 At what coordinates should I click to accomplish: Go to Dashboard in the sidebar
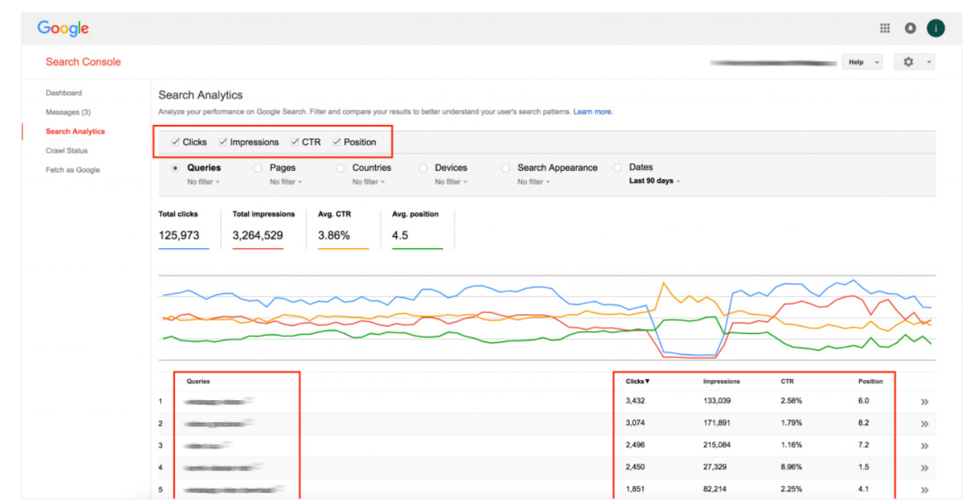tap(64, 93)
